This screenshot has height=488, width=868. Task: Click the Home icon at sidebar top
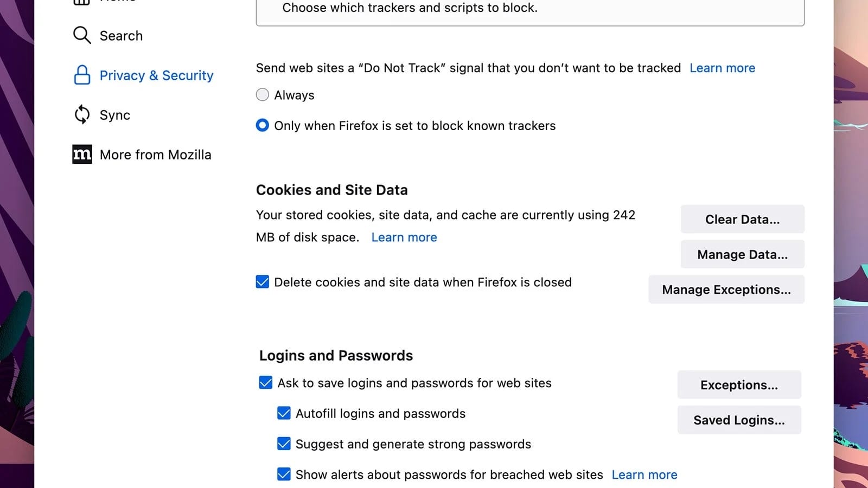click(x=81, y=3)
